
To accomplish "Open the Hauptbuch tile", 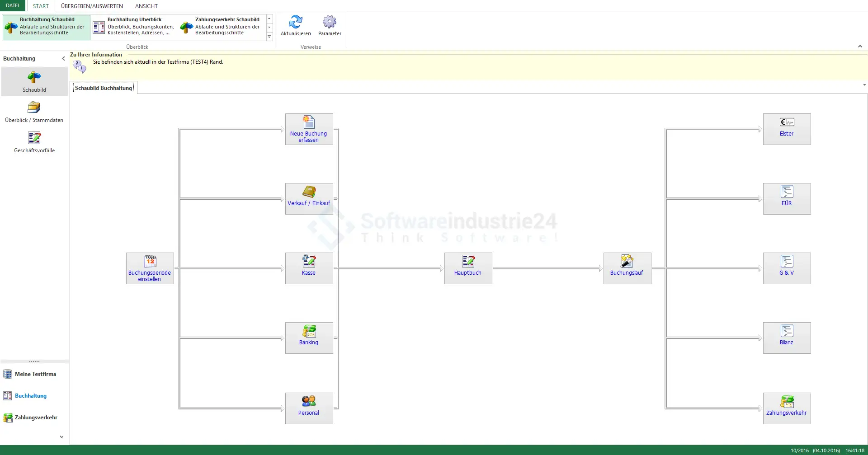I will click(x=468, y=268).
